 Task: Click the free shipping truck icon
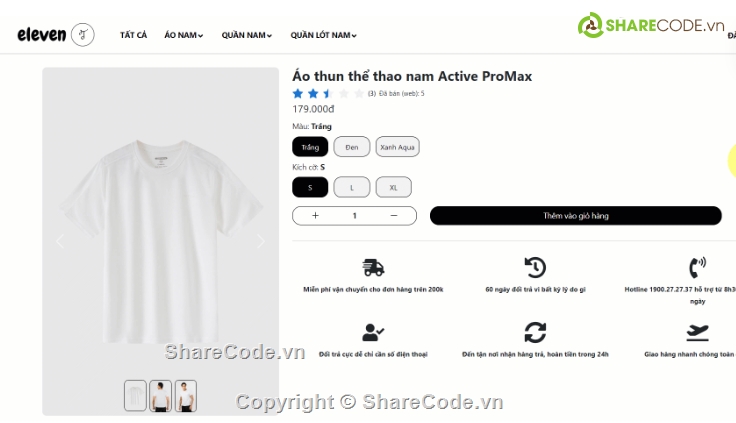point(373,268)
